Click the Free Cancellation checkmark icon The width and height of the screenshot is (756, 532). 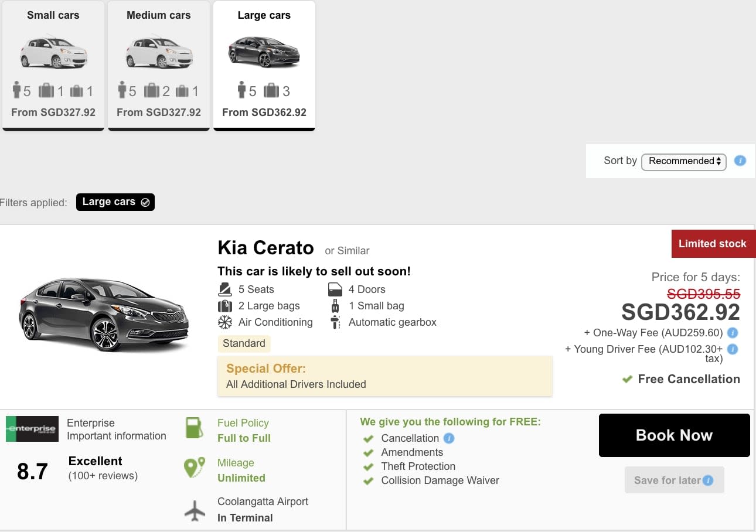pyautogui.click(x=627, y=380)
